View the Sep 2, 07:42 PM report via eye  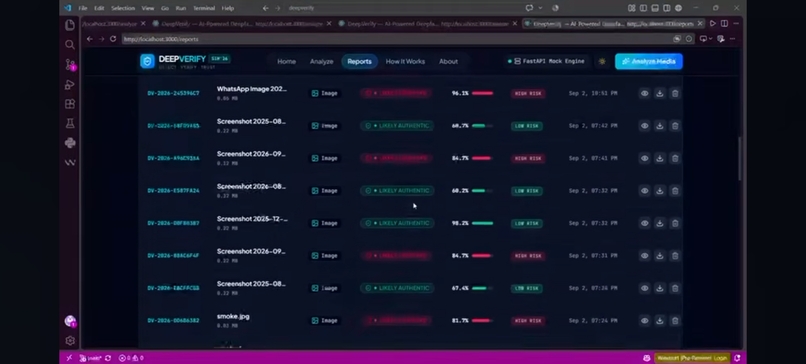[x=644, y=125]
